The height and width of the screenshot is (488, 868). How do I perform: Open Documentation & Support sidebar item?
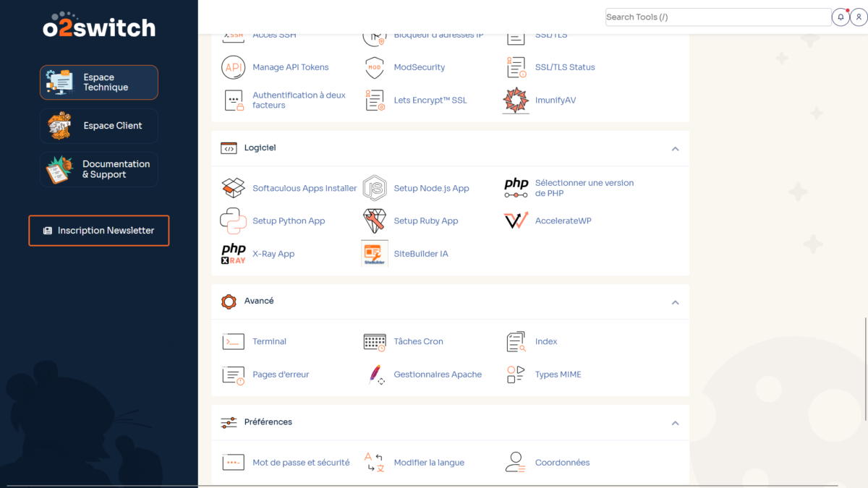coord(99,169)
